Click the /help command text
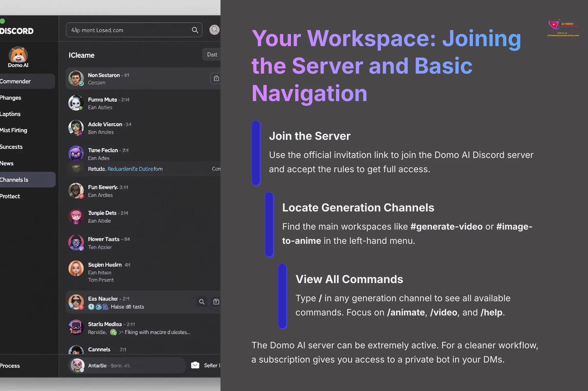The width and height of the screenshot is (588, 391). (491, 312)
